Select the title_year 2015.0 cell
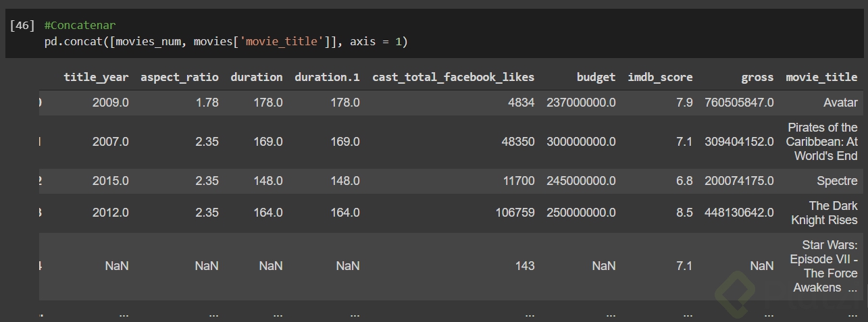This screenshot has height=322, width=868. pyautogui.click(x=111, y=181)
